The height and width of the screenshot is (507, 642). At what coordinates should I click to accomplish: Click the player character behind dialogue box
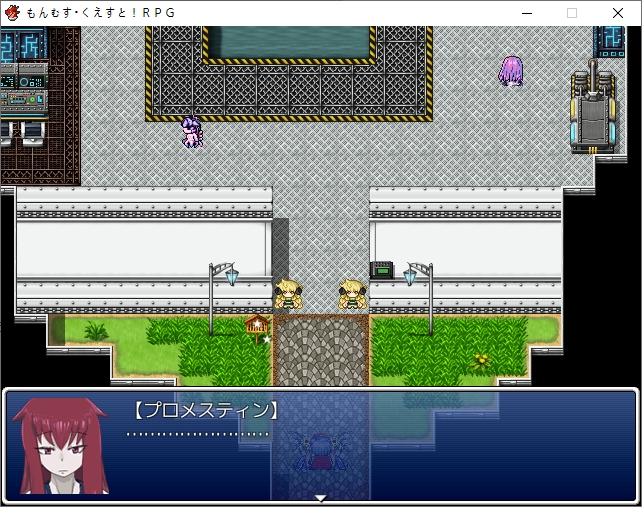pos(321,451)
